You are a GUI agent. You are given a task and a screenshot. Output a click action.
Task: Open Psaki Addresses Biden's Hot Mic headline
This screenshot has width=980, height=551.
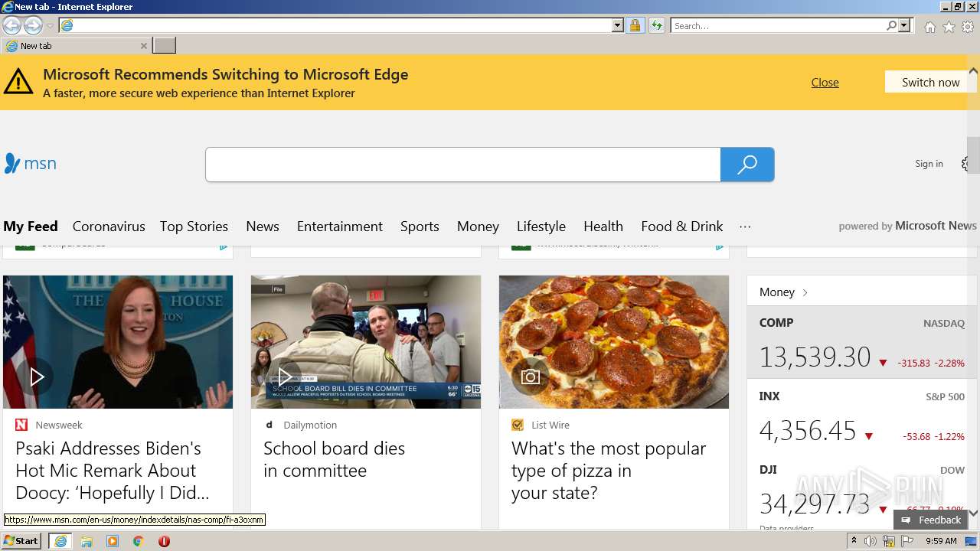point(113,471)
